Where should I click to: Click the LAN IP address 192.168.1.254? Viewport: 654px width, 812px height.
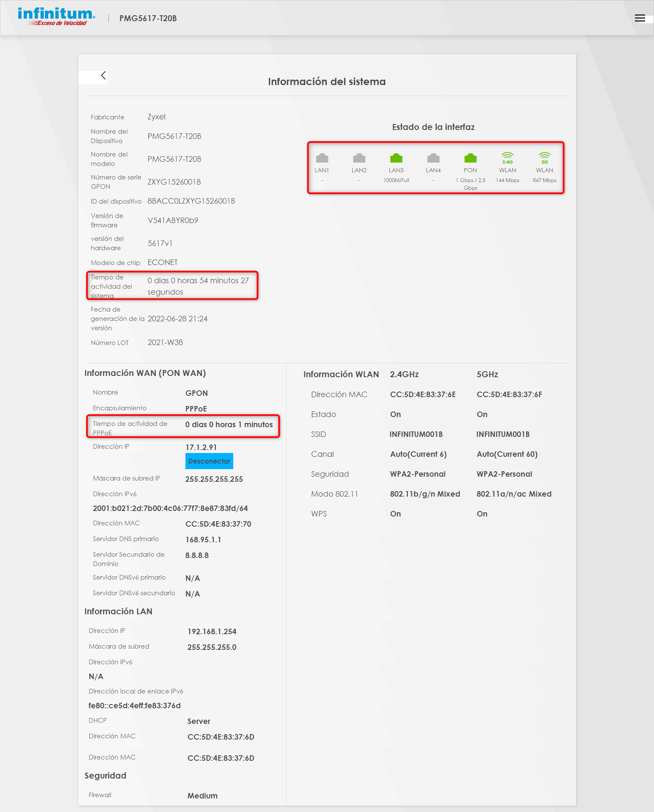pos(212,632)
